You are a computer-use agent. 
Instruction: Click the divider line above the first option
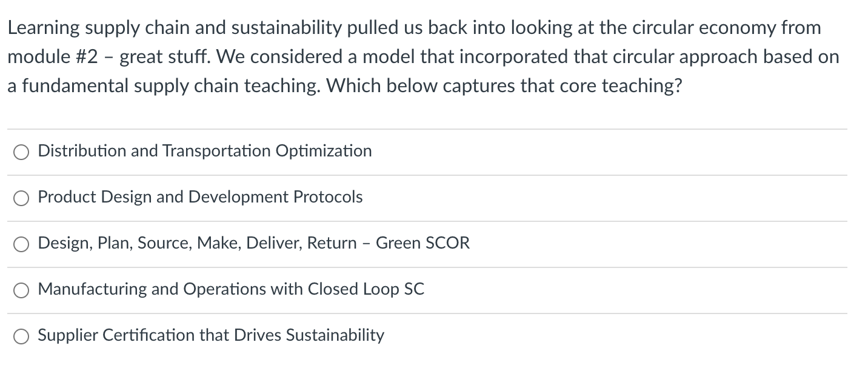coord(424,129)
